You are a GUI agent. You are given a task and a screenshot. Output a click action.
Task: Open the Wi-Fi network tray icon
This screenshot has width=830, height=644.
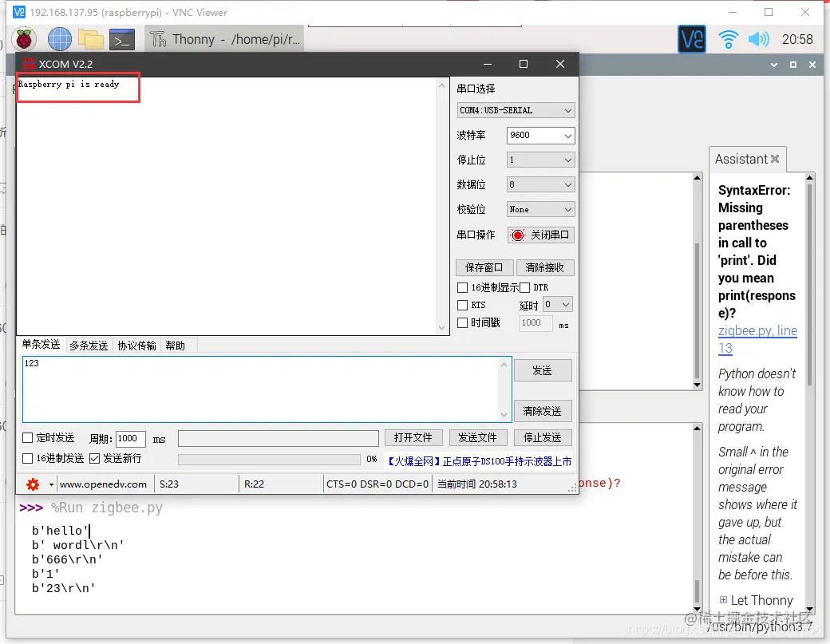pos(728,40)
